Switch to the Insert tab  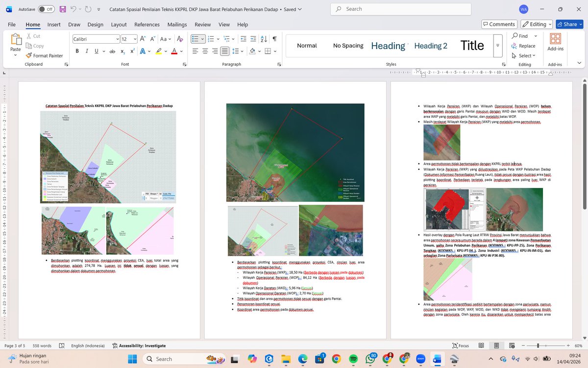54,25
